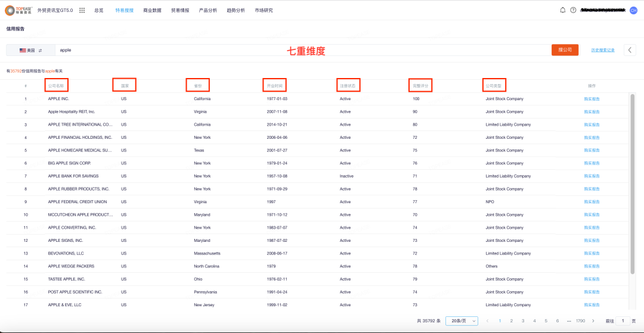The height and width of the screenshot is (333, 644).
Task: Buy report for APPLE FEDERAL CREDIT UNION
Action: pos(592,202)
